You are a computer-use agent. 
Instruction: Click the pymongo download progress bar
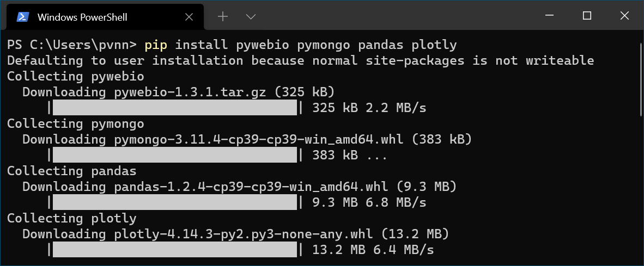point(174,156)
